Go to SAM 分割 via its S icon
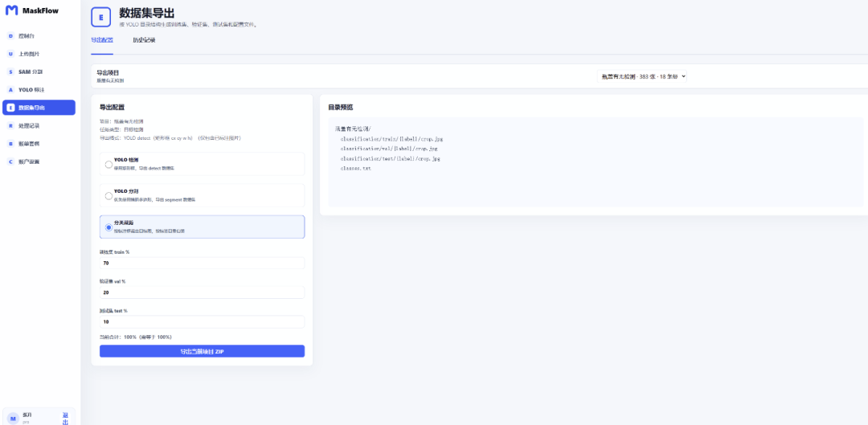Image resolution: width=868 pixels, height=425 pixels. click(x=10, y=72)
